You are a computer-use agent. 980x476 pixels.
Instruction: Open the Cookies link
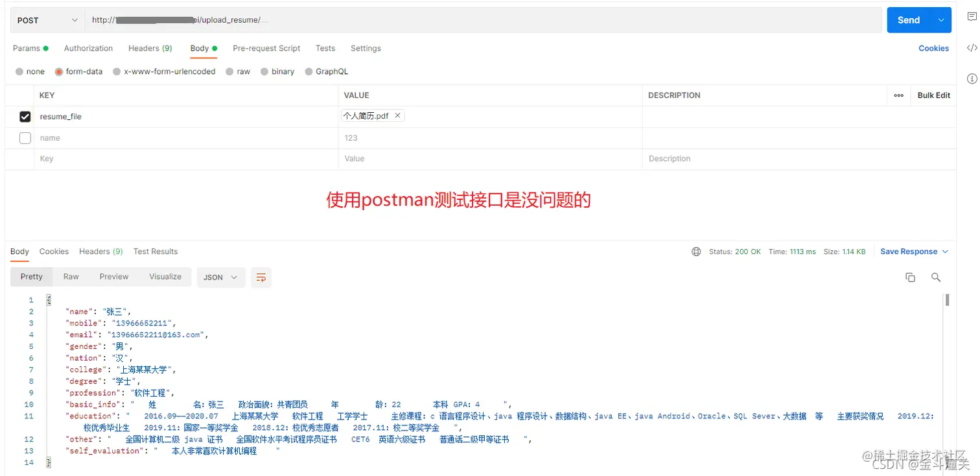(934, 49)
